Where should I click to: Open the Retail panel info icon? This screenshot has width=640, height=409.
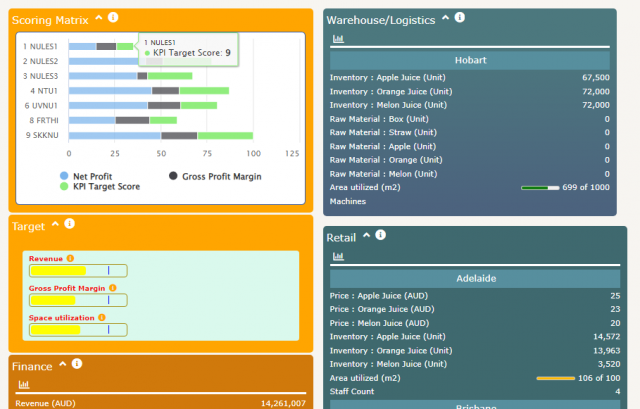tap(380, 235)
